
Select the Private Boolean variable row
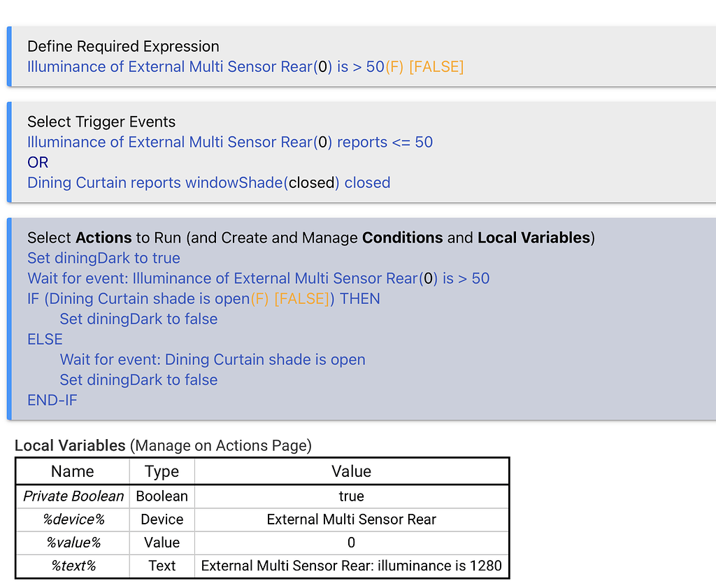tap(73, 496)
